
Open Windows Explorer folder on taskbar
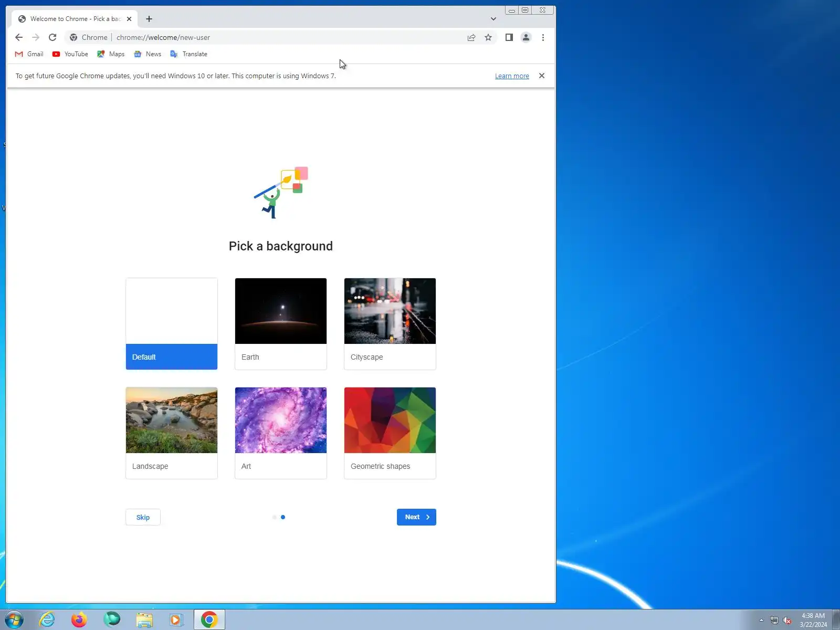pyautogui.click(x=144, y=619)
